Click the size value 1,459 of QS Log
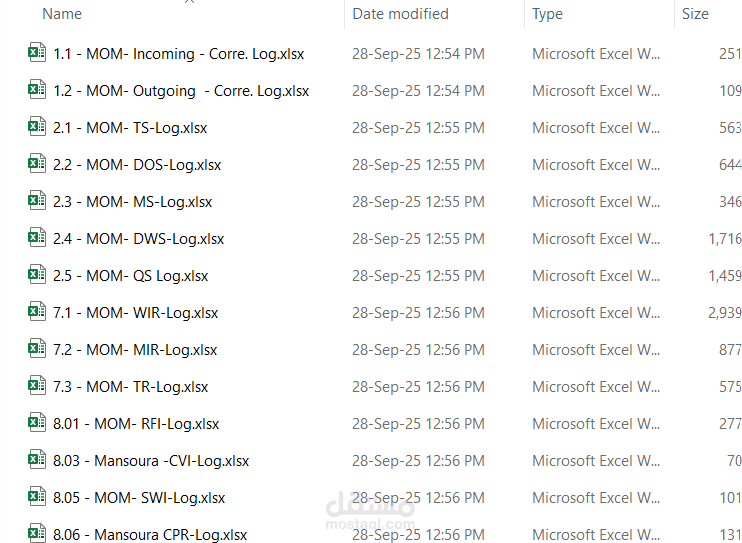742x543 pixels. click(x=725, y=276)
